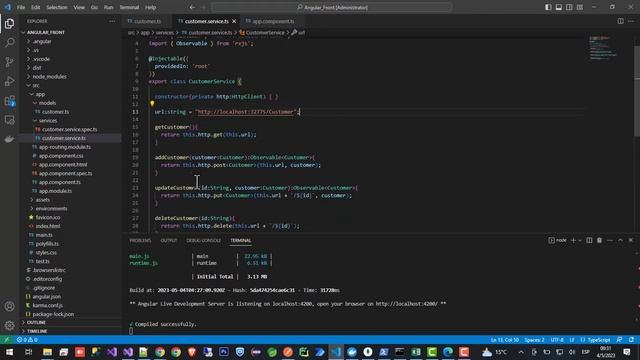
Task: Open the Selection menu
Action: 57,7
